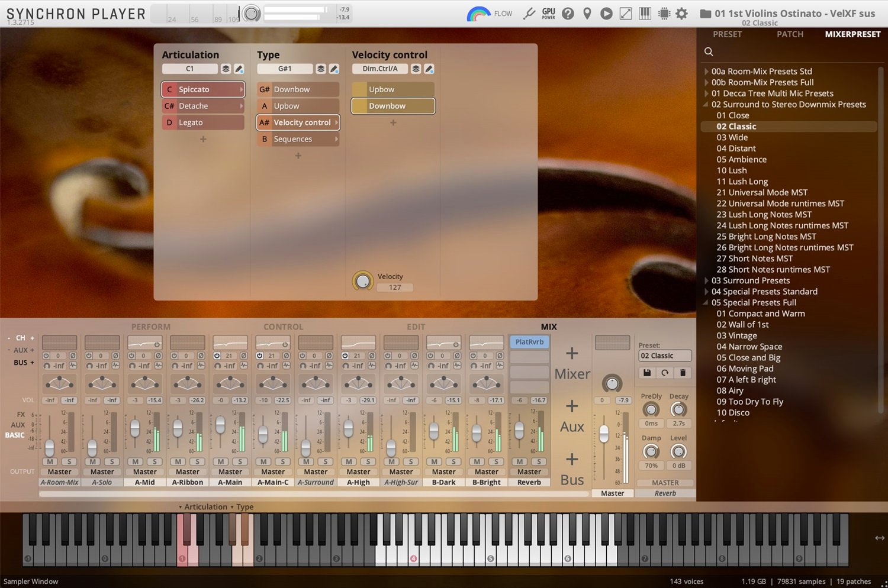Expand the 03 Surround Presets folder
This screenshot has height=588, width=888.
(x=706, y=280)
